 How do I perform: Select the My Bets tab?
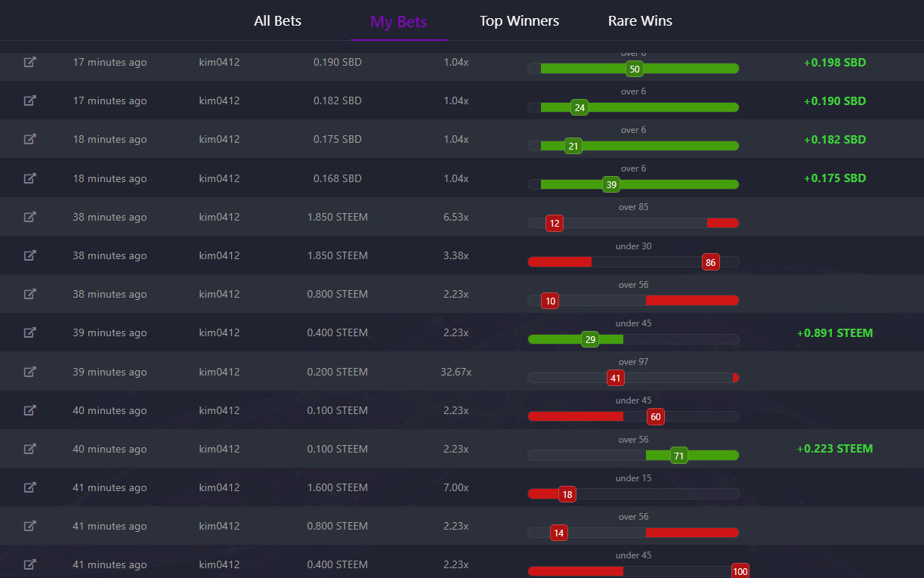coord(399,22)
